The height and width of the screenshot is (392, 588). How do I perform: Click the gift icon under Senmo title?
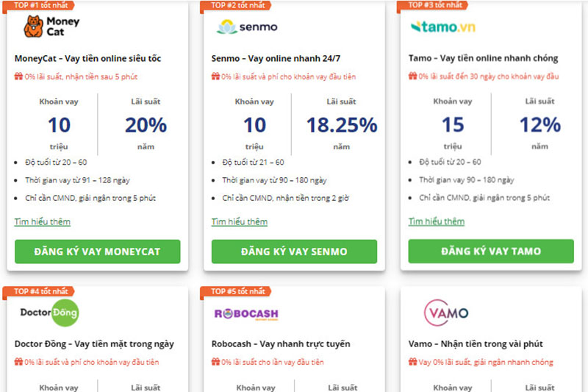coord(215,76)
